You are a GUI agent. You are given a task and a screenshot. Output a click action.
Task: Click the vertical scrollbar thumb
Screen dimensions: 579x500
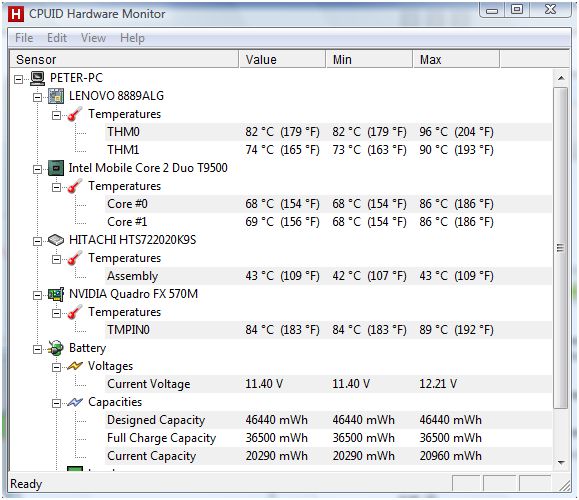point(561,248)
